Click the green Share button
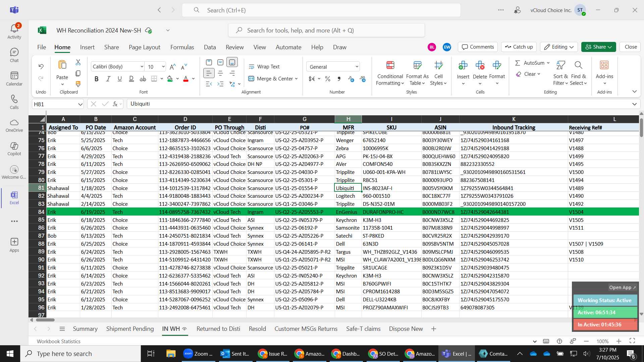 pyautogui.click(x=599, y=47)
